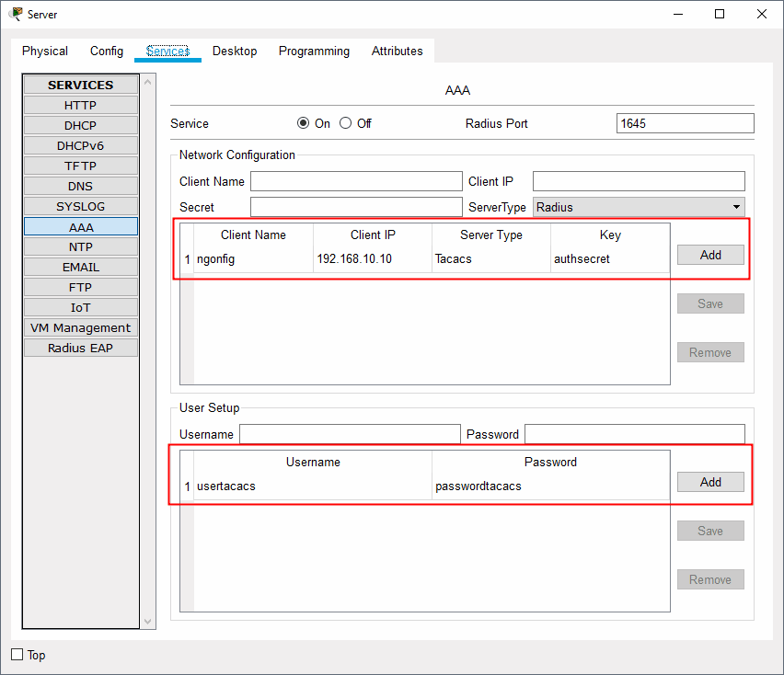The width and height of the screenshot is (784, 675).
Task: Switch to the Config tab
Action: pos(107,51)
